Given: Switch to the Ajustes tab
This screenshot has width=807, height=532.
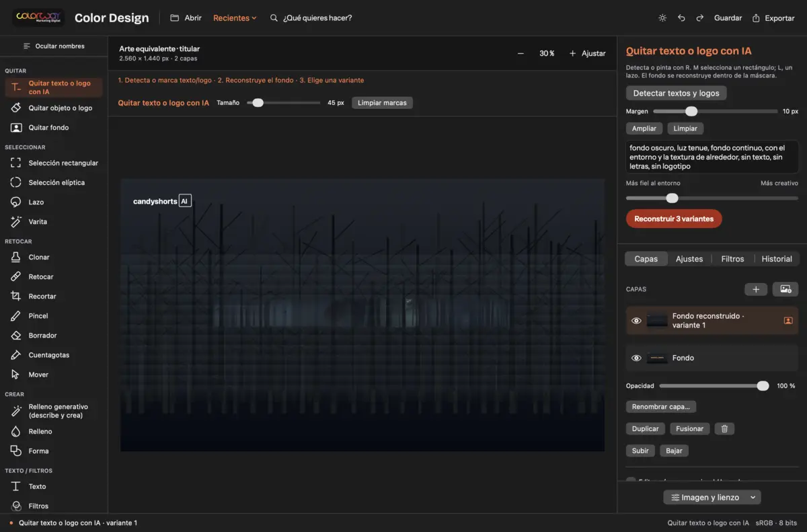Looking at the screenshot, I should pos(689,258).
